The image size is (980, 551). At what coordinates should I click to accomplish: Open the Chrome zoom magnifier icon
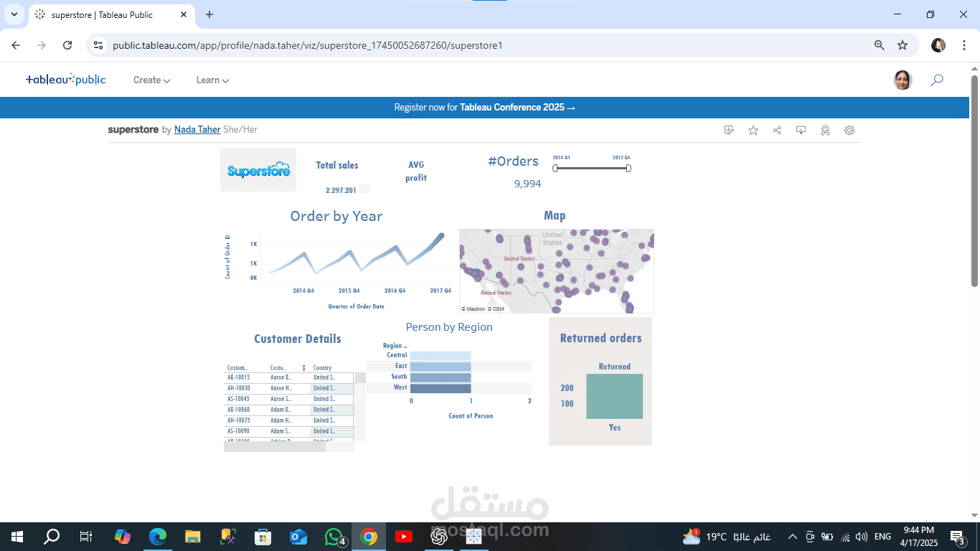click(880, 45)
